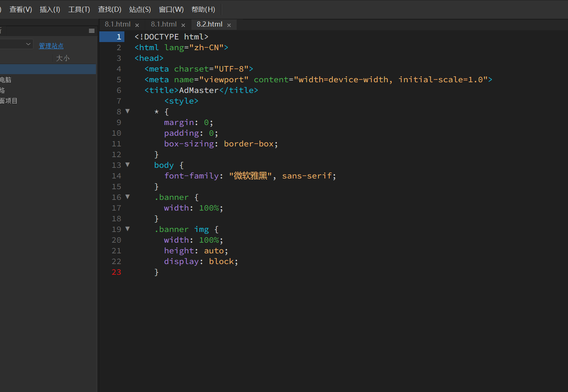Click the "viewport" string in code

224,80
